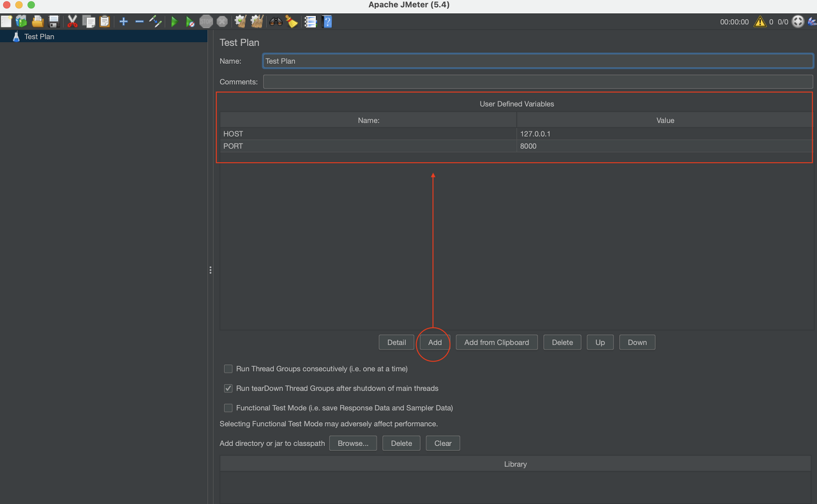Click the New test plan toolbar icon
817x504 pixels.
click(6, 22)
